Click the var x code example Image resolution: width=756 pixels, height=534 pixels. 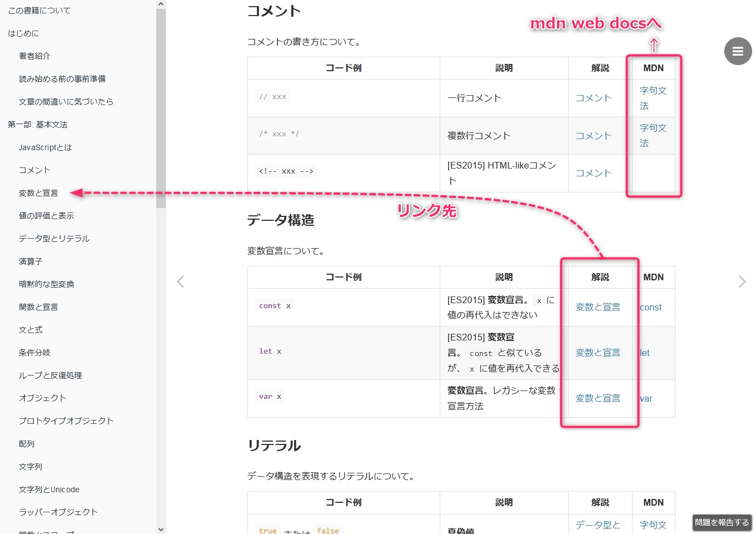pos(270,396)
